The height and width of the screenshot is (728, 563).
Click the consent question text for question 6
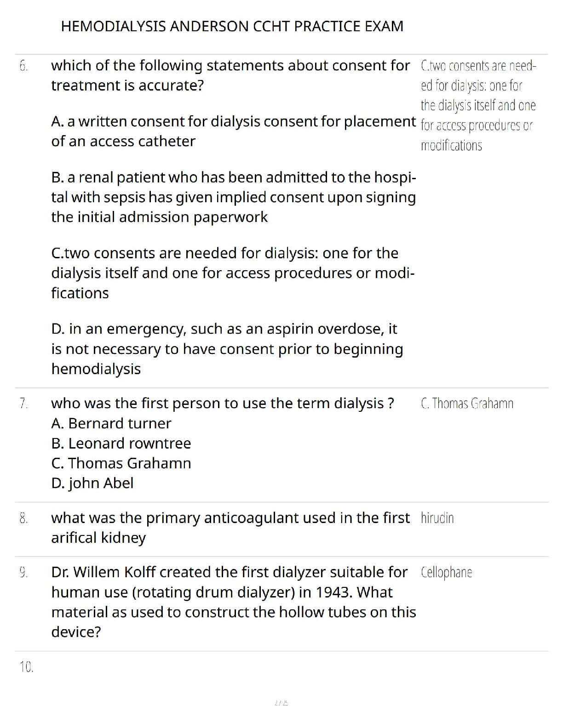pyautogui.click(x=230, y=75)
